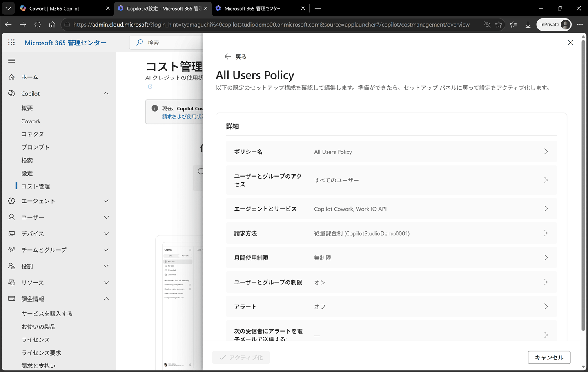Collapse the Copilot section

tap(106, 93)
